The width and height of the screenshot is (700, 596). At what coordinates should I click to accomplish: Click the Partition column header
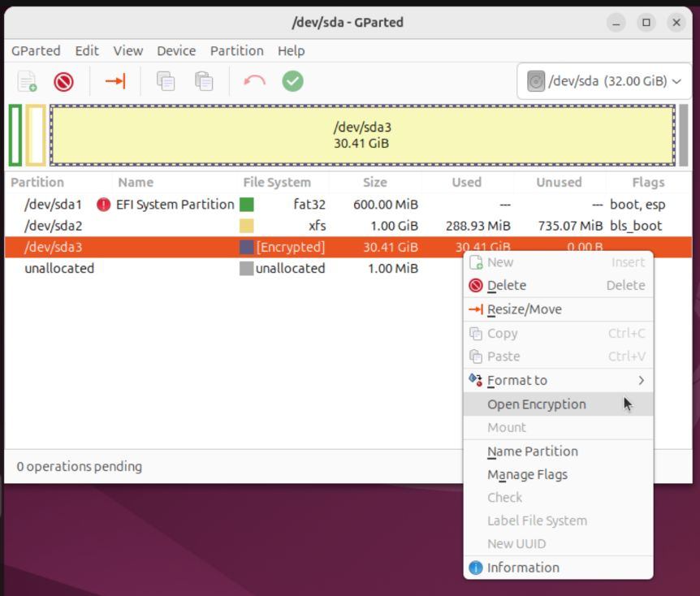pos(37,182)
